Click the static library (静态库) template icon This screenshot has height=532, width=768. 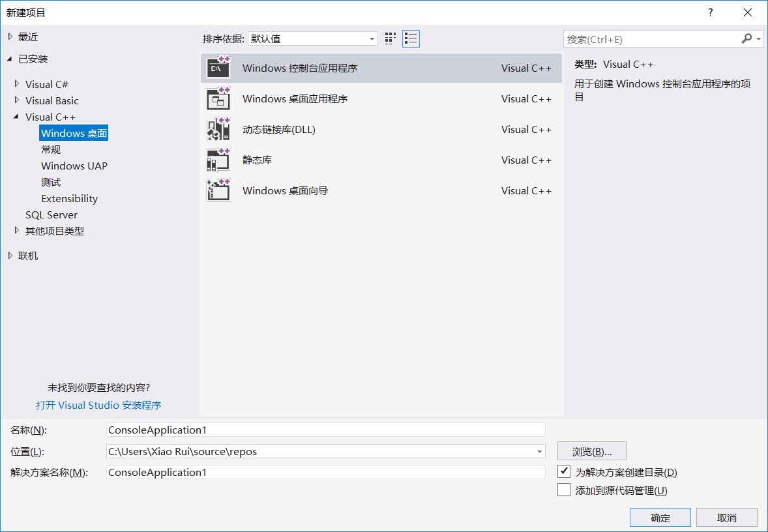pos(218,160)
